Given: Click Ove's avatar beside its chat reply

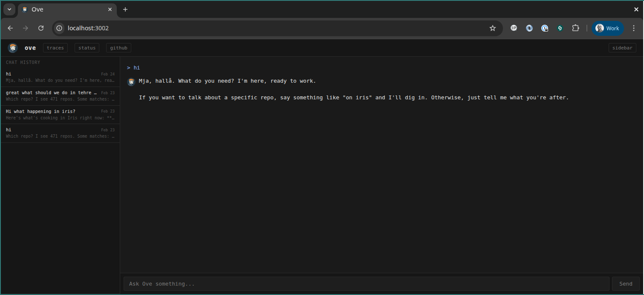Looking at the screenshot, I should (x=131, y=81).
